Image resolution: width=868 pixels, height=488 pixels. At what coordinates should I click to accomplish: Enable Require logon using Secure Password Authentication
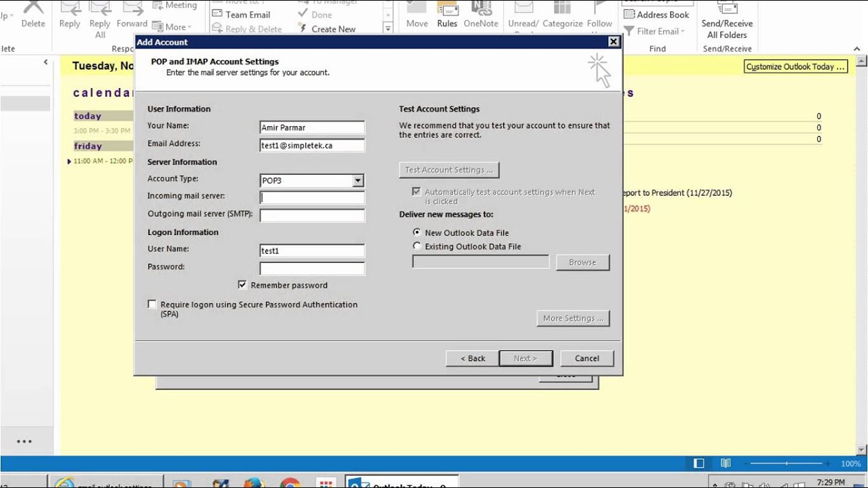click(152, 304)
